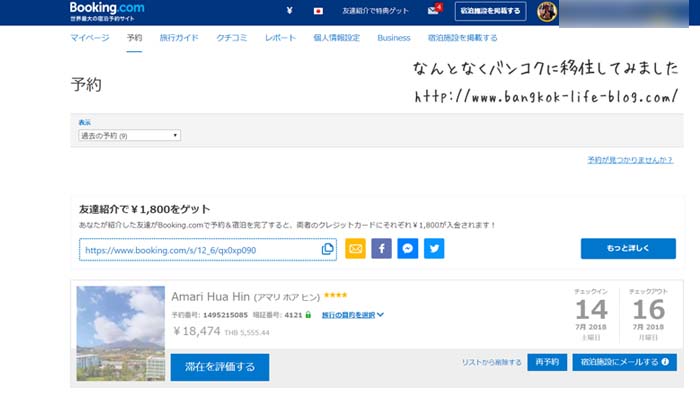Click 宿泊施設を掲載する header button
This screenshot has width=700, height=394.
pos(490,11)
